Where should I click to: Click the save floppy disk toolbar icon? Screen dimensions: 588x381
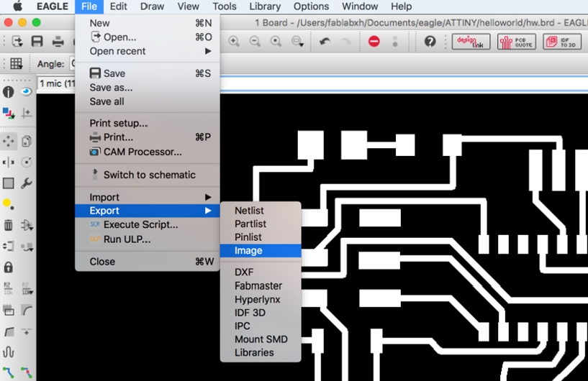tap(37, 41)
